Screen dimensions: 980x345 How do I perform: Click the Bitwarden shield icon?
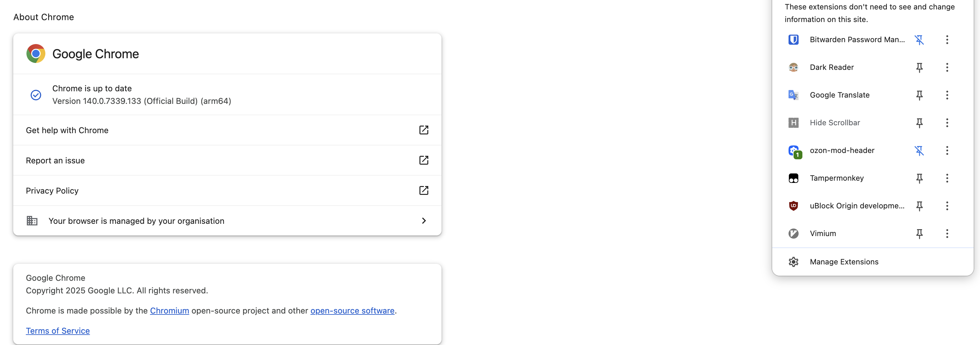793,40
